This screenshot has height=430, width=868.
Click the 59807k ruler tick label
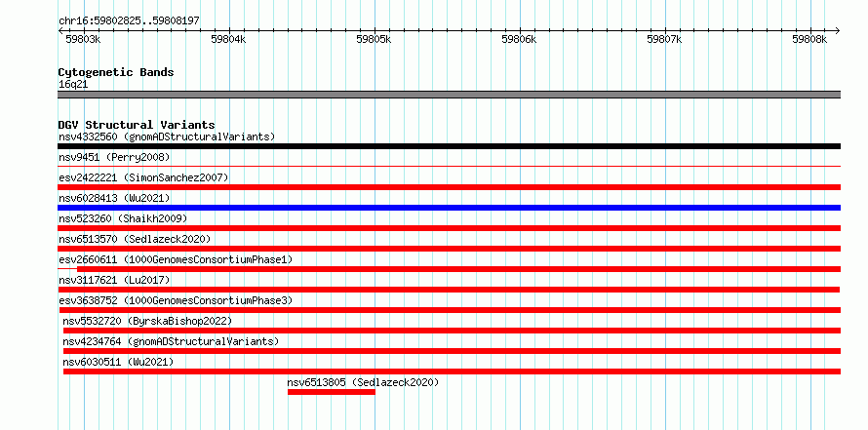664,39
